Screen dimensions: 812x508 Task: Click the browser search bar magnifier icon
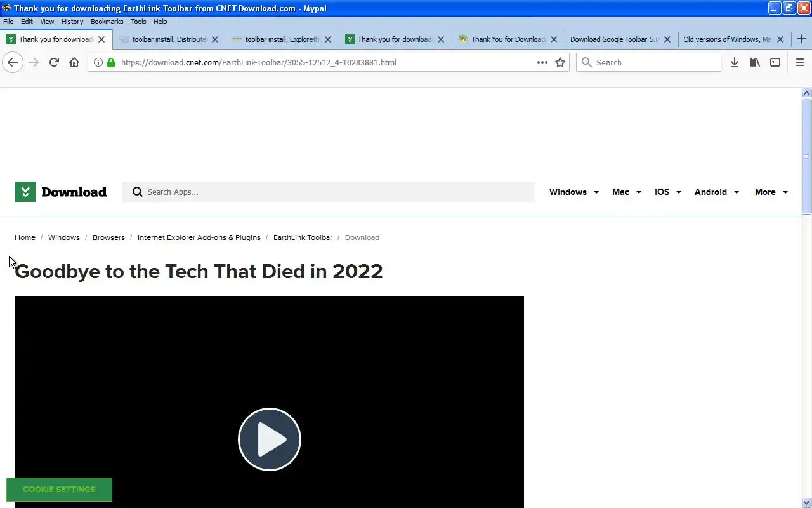tap(587, 62)
